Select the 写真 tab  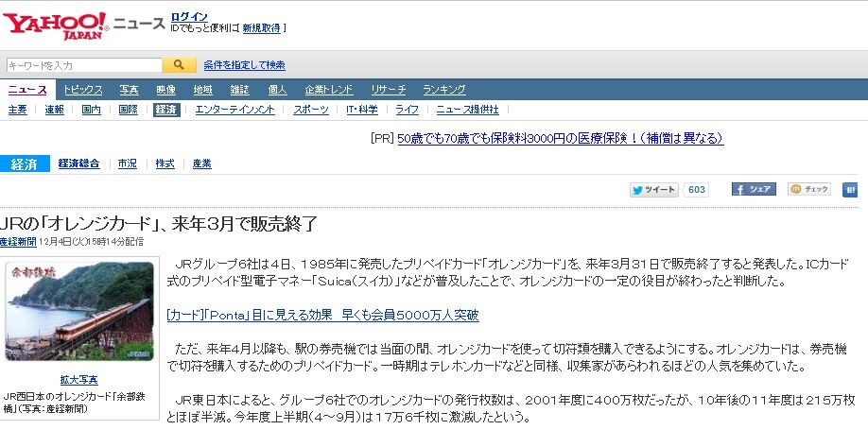pos(129,90)
